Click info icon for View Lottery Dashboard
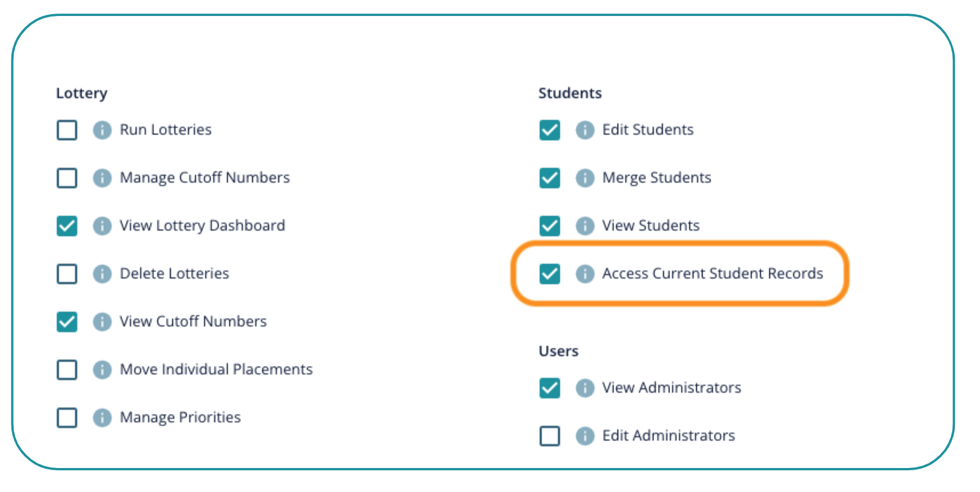Viewport: 980px width, 492px height. tap(102, 226)
